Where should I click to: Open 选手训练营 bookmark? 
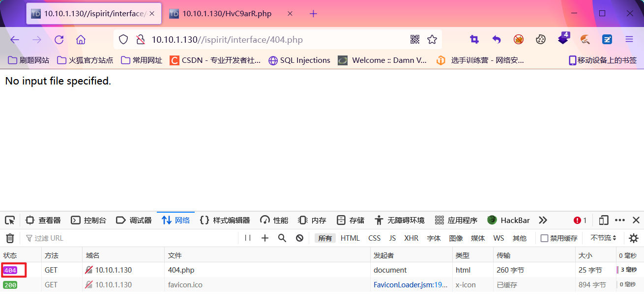[480, 60]
